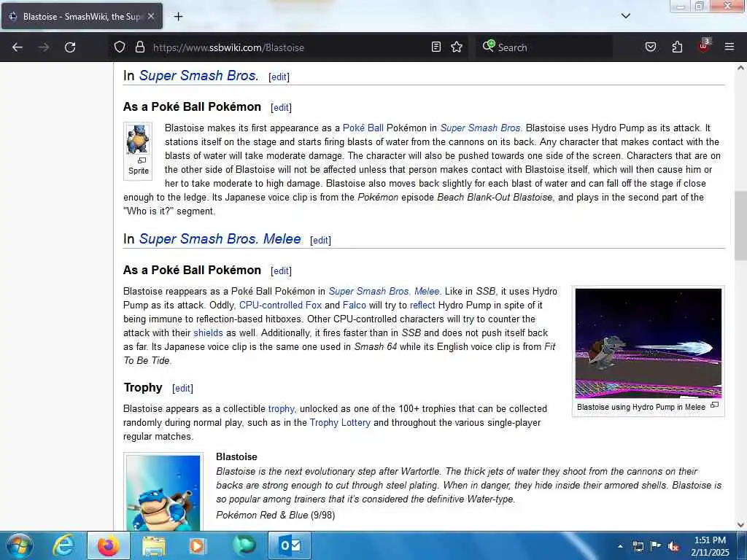The image size is (747, 560).
Task: Select the Blastoise - SmashWiki tab
Action: click(82, 16)
